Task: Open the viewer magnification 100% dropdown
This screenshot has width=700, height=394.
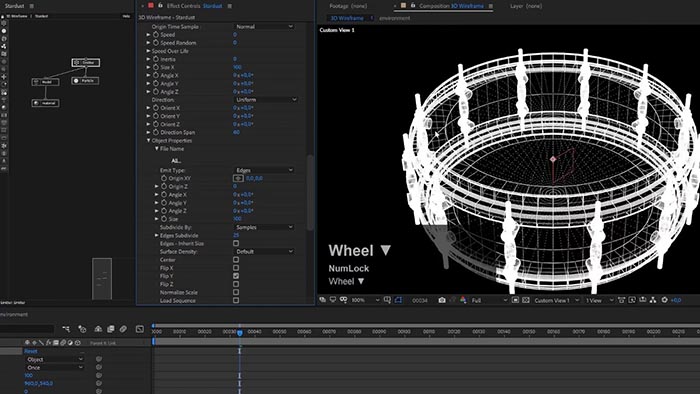Action: [x=365, y=300]
